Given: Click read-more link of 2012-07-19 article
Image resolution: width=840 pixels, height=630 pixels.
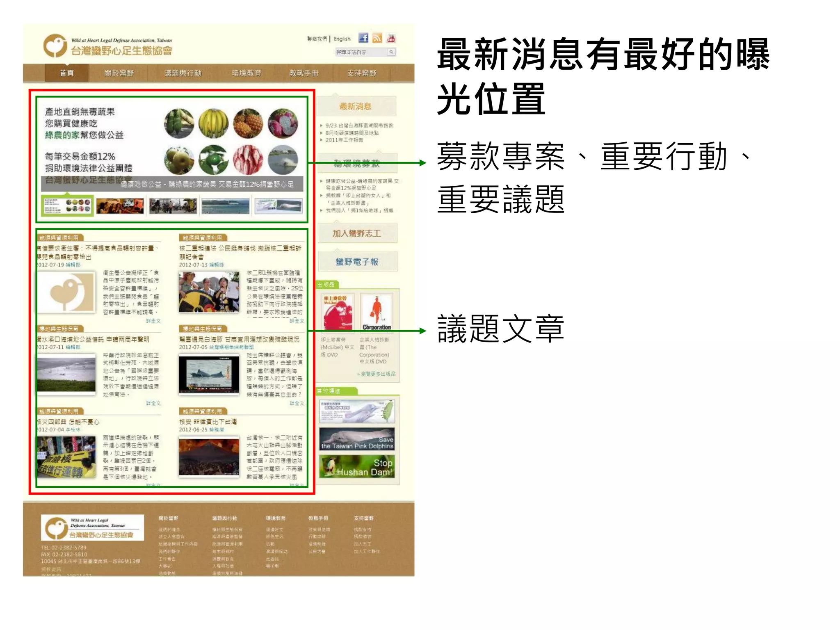Looking at the screenshot, I should 153,321.
